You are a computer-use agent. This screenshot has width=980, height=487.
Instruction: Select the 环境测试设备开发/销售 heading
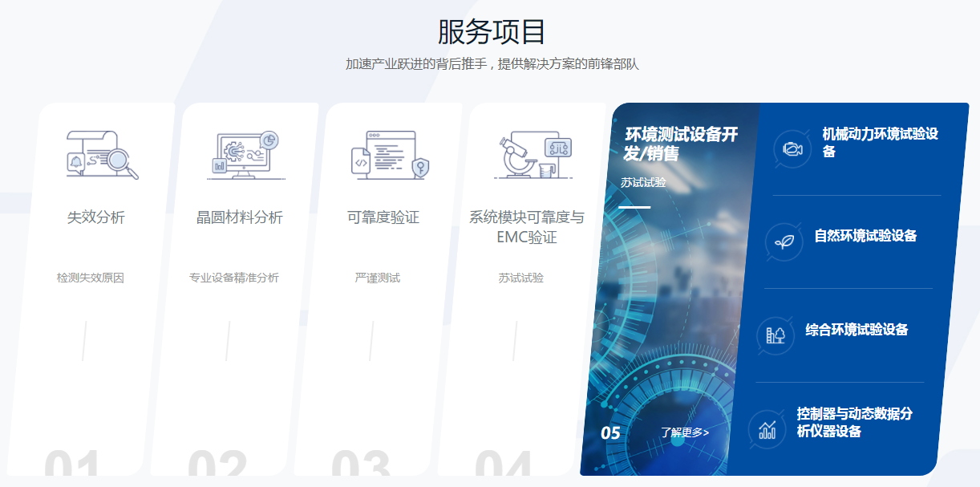[x=681, y=144]
